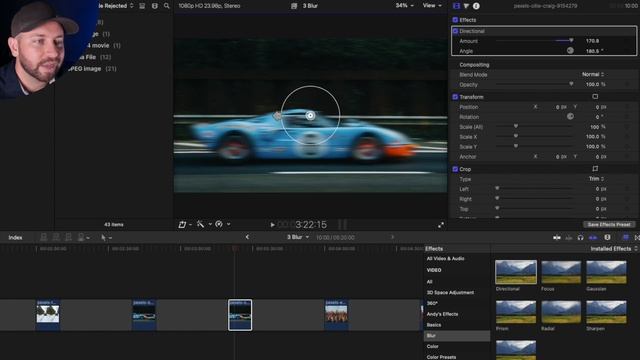Click the insert clip edit icon
Viewport: 640px width, 360px height.
point(56,237)
